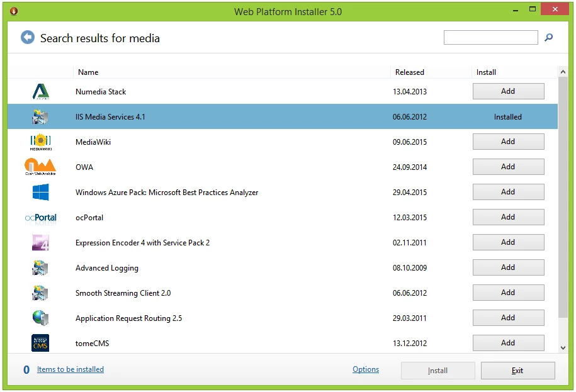Screen dimensions: 576x392
Task: Select Windows Azure Pack Best Practices Analyzer text
Action: point(167,193)
